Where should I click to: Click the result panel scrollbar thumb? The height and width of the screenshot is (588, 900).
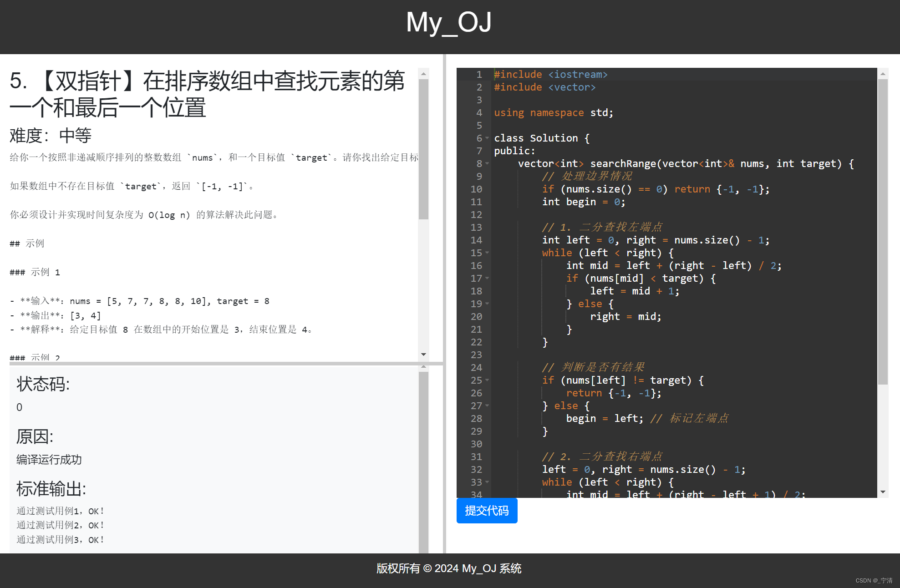(423, 462)
